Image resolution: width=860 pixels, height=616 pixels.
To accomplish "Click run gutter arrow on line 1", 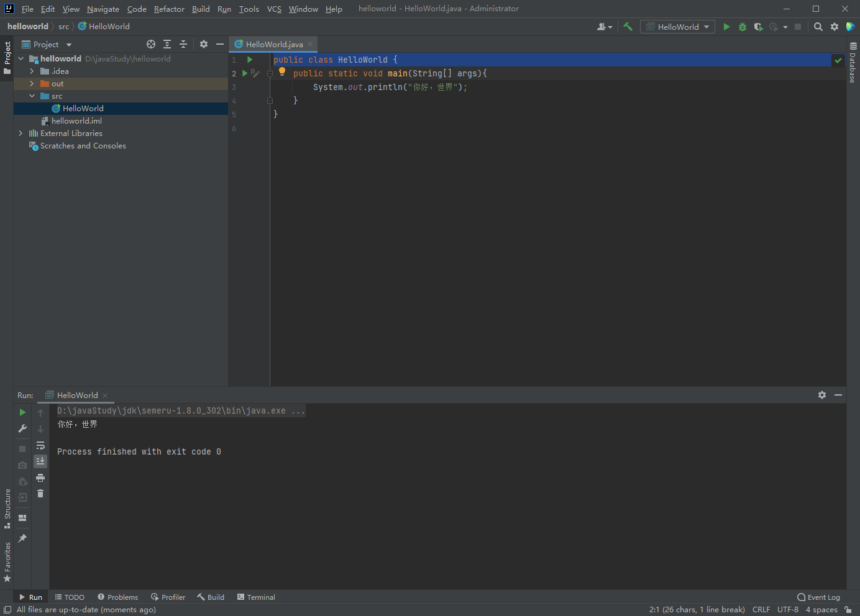I will (250, 60).
